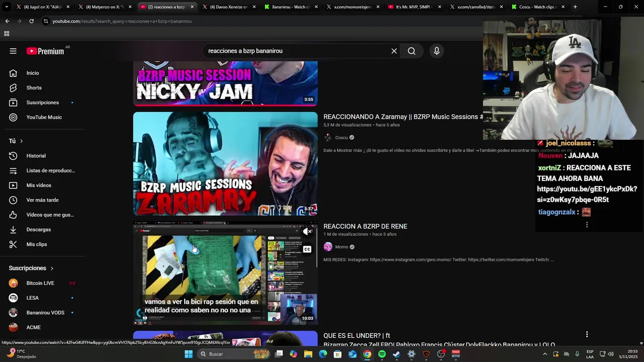Viewport: 644px width, 362px height.
Task: Start voice search with the microphone icon
Action: pyautogui.click(x=437, y=51)
